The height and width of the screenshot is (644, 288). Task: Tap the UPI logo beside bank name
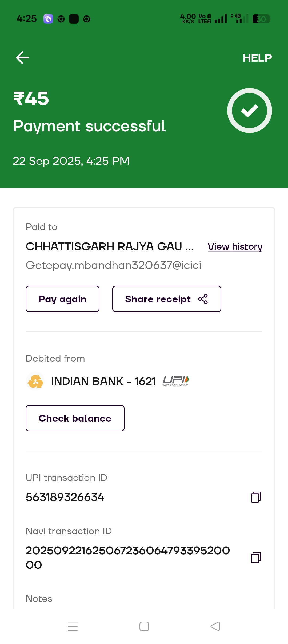pyautogui.click(x=176, y=381)
